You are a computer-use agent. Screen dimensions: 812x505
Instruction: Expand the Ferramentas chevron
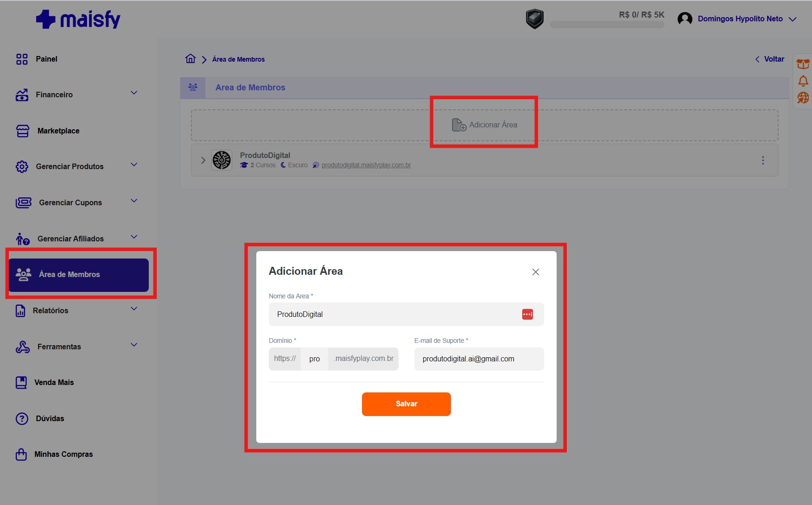134,345
